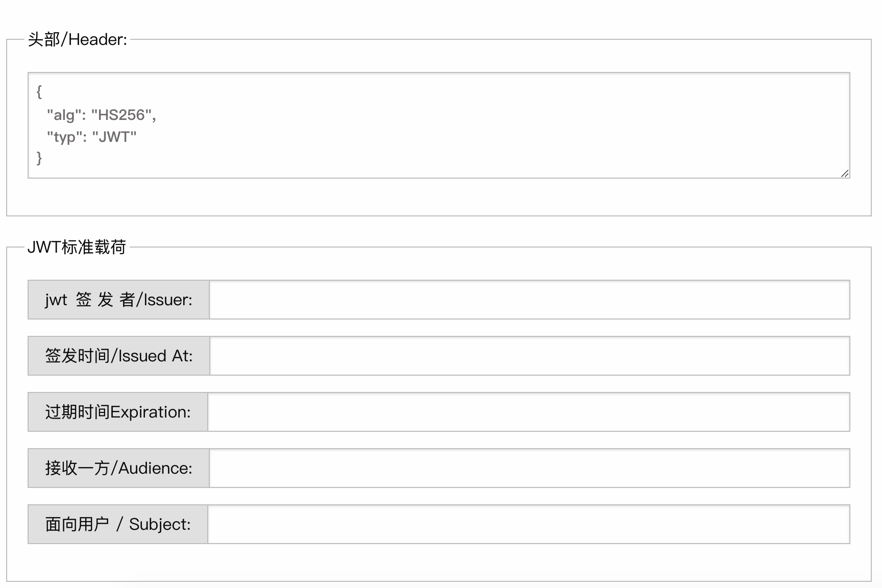Image resolution: width=882 pixels, height=588 pixels.
Task: Click the 过期时间Expiration label cell
Action: 118,412
